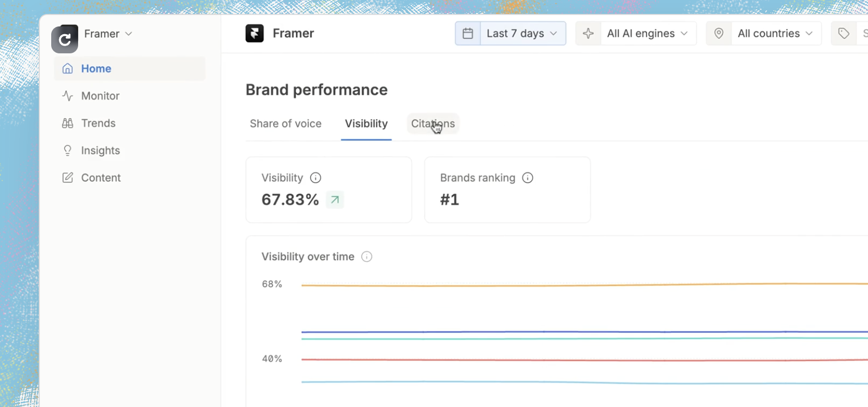Click the #1 brands ranking value
Screen dimensions: 868x407
450,199
